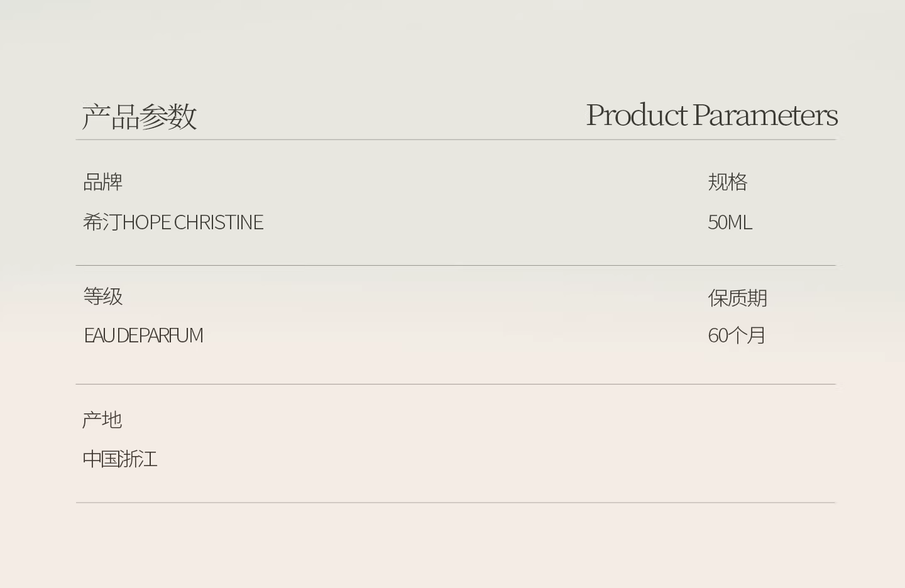The width and height of the screenshot is (905, 588).
Task: Click the 60个月 shelf life value
Action: tap(736, 335)
